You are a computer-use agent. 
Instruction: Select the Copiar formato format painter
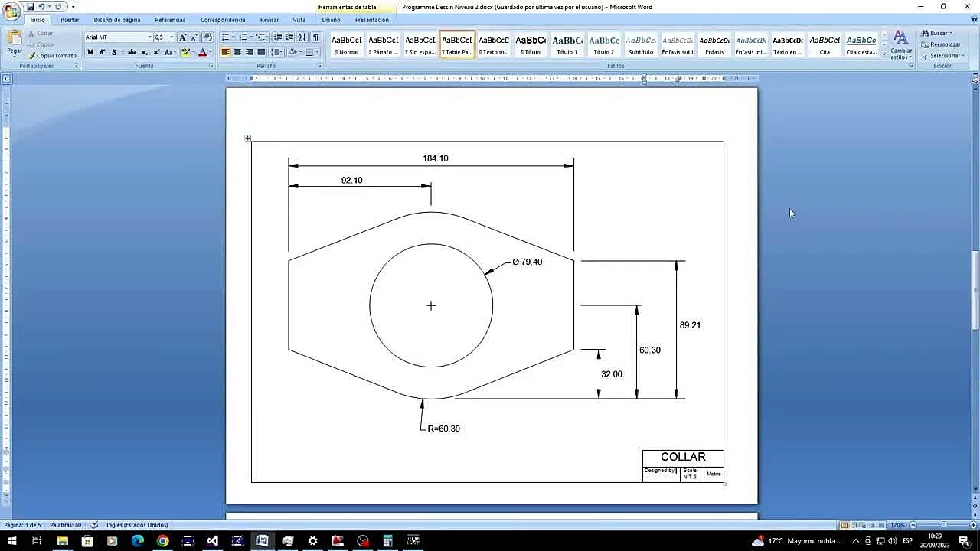[53, 56]
